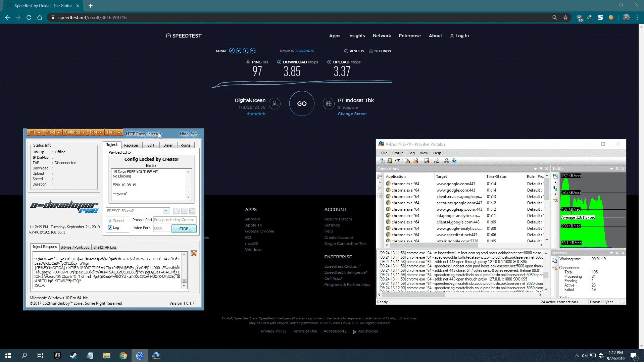This screenshot has height=362, width=644.
Task: Open the Inject dropdown menu in Injector
Action: point(53,132)
